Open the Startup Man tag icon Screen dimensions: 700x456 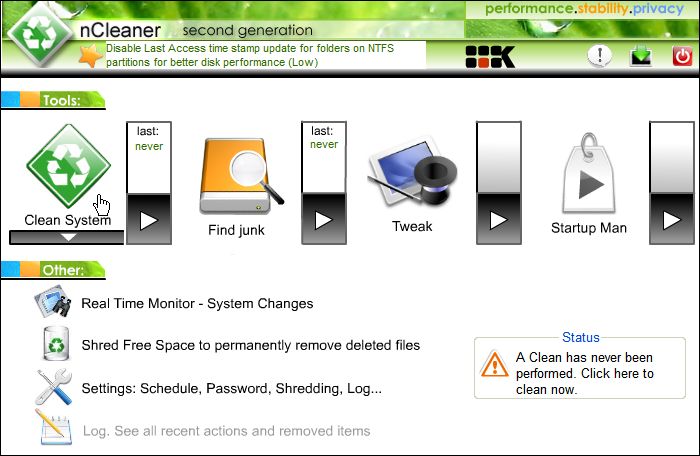tap(589, 173)
